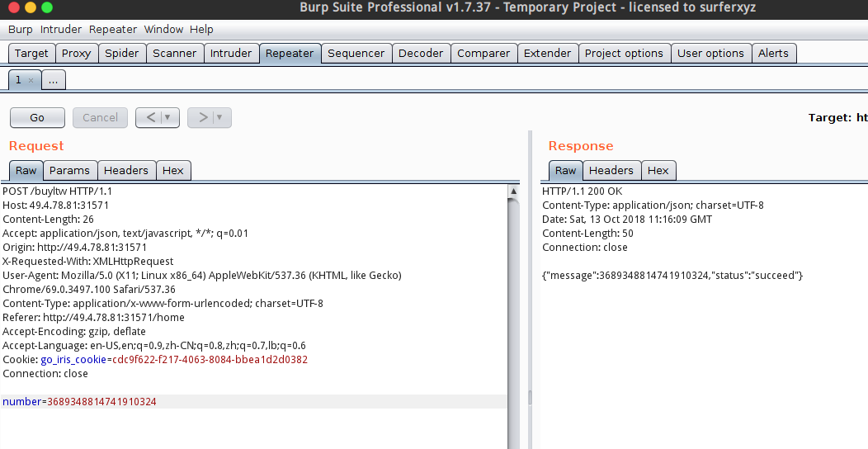The width and height of the screenshot is (868, 449).
Task: Click the response Content-Length: 50 line
Action: (588, 233)
